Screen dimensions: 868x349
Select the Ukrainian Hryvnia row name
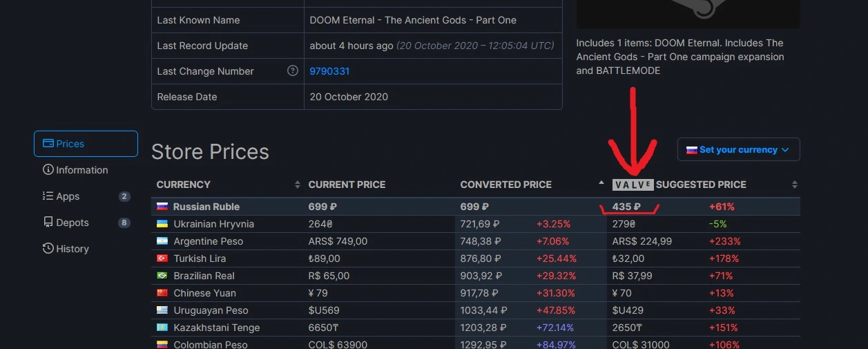pyautogui.click(x=214, y=224)
